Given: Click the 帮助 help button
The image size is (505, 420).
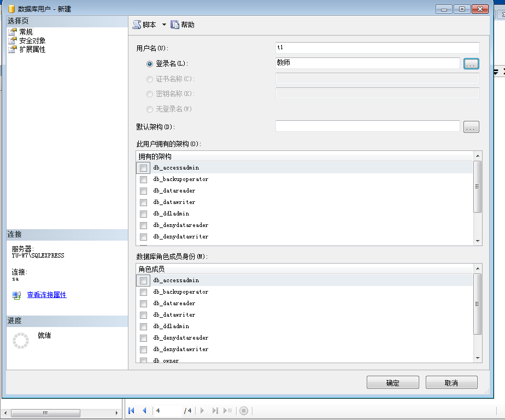Looking at the screenshot, I should tap(183, 25).
